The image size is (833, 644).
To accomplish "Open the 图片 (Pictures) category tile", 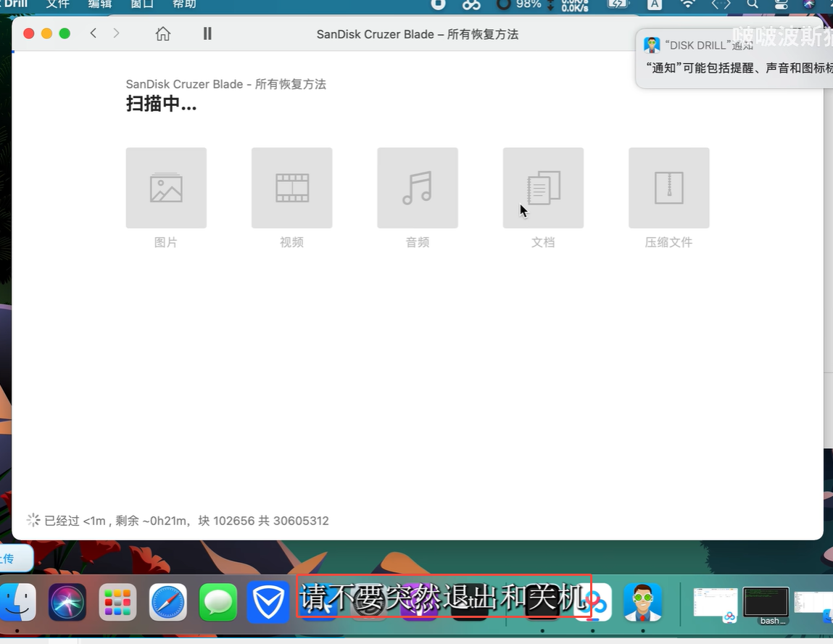I will click(166, 188).
